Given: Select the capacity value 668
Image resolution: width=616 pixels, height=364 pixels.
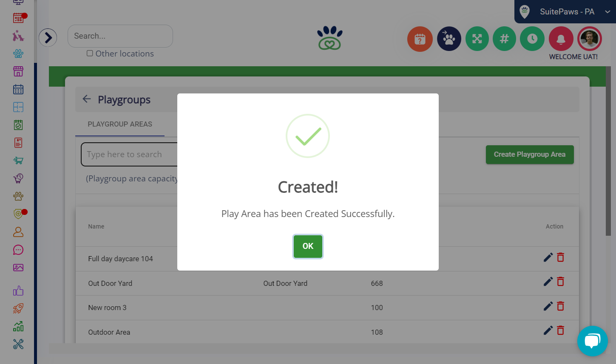Looking at the screenshot, I should [x=377, y=283].
